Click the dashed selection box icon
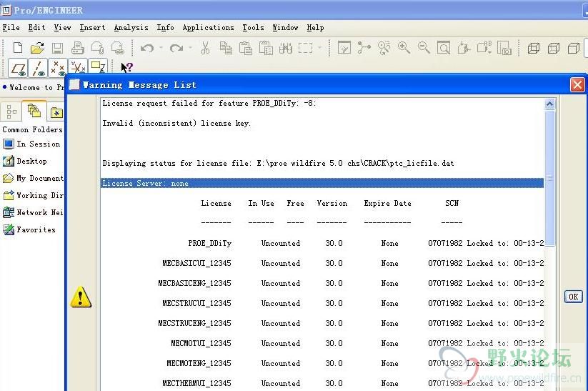This screenshot has width=588, height=391. coord(306,48)
